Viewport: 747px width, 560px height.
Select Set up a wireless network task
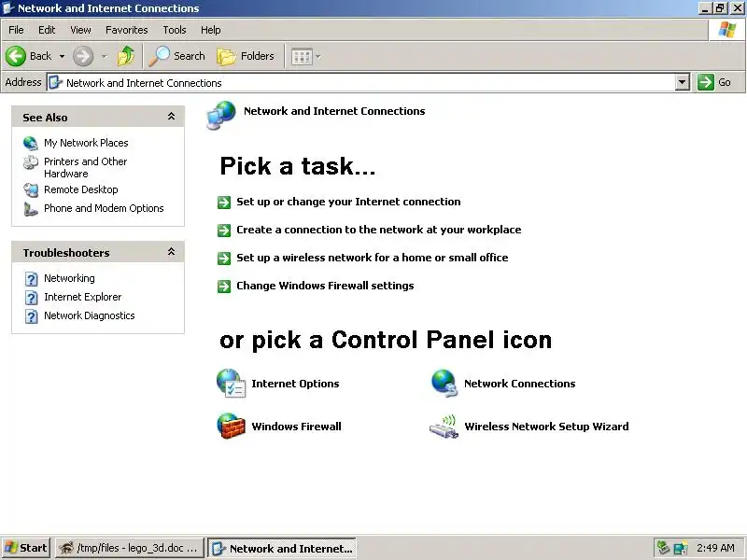pos(372,258)
